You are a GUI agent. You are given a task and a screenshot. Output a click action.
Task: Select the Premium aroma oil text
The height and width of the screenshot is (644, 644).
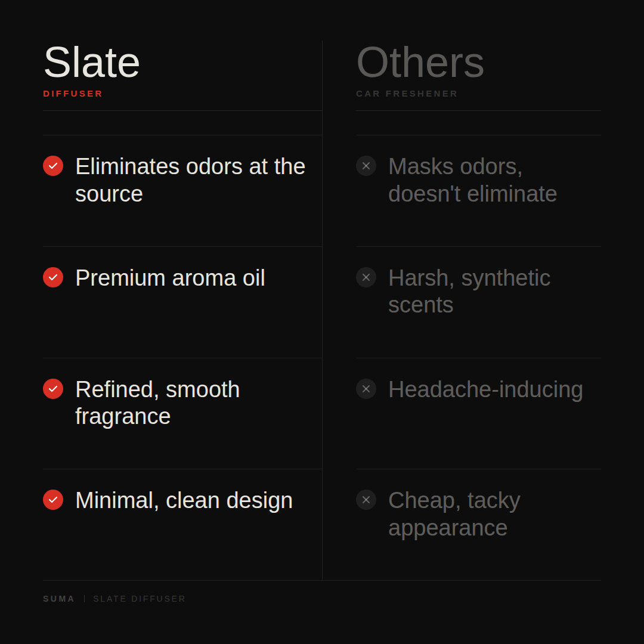[170, 278]
